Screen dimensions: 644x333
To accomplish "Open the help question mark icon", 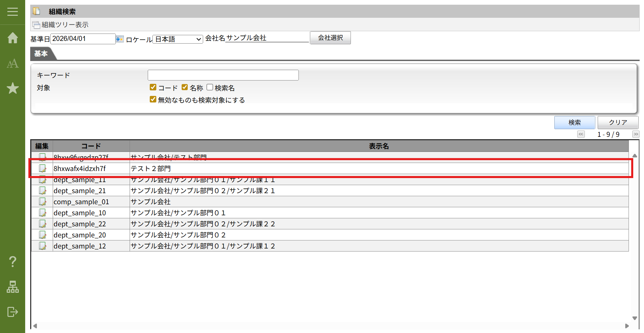I will coord(13,261).
